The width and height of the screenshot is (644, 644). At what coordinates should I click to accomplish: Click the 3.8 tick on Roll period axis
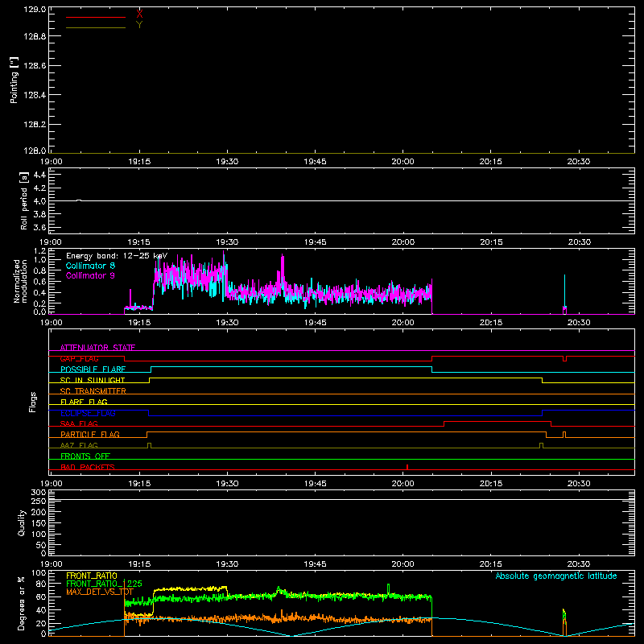pyautogui.click(x=39, y=214)
